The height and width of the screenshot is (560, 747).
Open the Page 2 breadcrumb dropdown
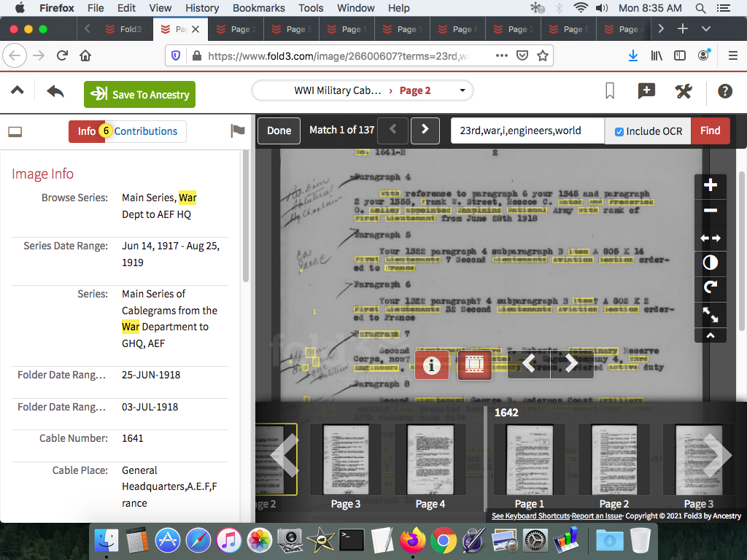[462, 91]
